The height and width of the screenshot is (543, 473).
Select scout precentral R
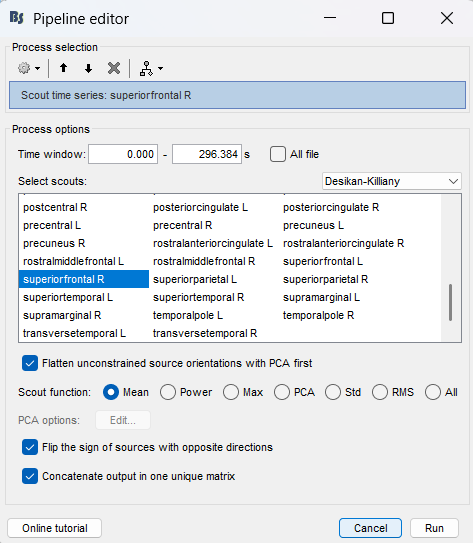tap(182, 225)
